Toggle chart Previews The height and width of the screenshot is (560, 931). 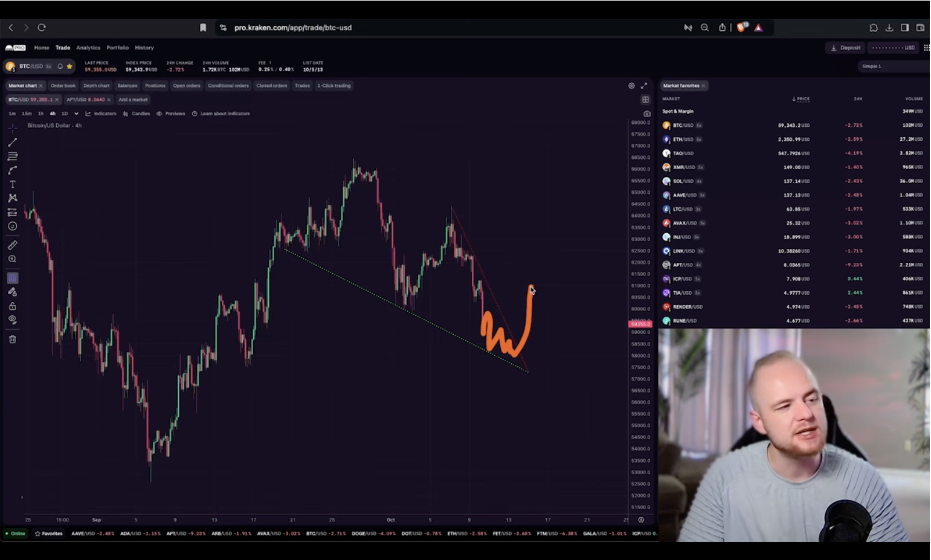coord(171,114)
